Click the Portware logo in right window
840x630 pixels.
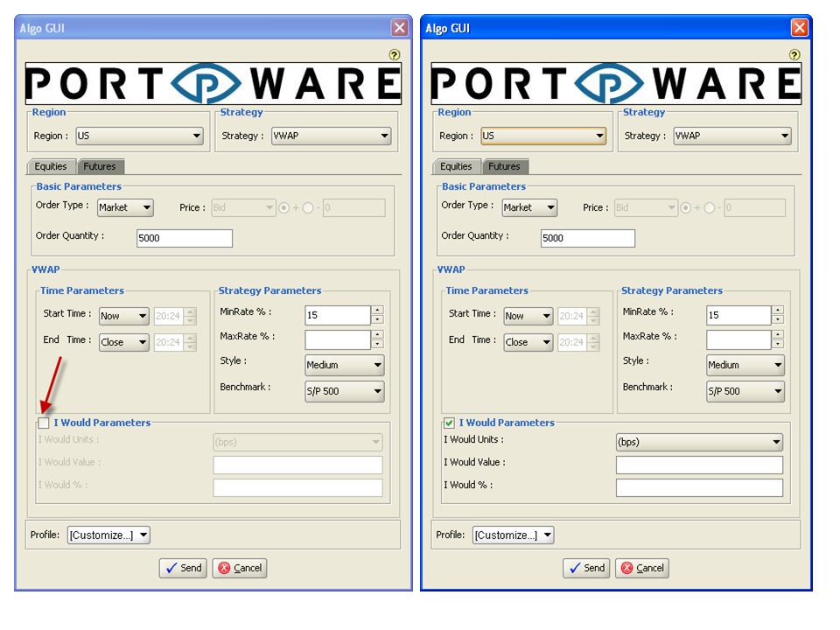616,84
